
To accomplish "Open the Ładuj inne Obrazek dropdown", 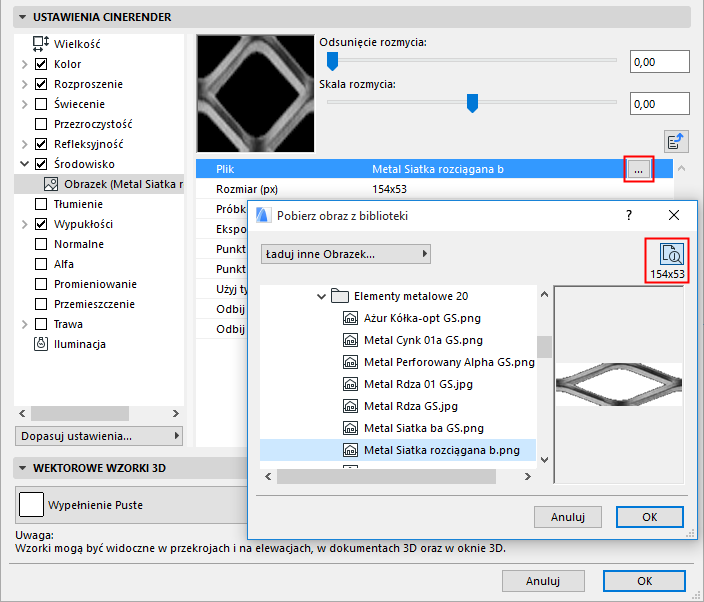I will click(346, 254).
